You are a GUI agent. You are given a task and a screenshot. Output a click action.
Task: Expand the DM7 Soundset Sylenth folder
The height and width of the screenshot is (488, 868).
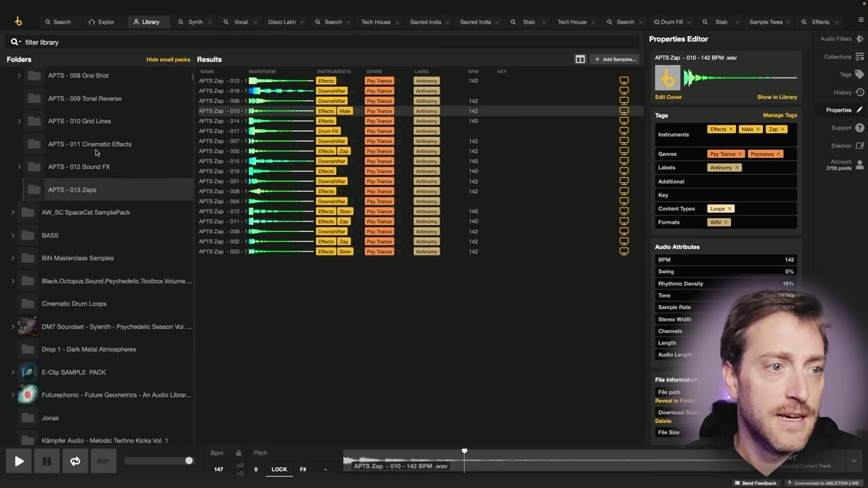pos(13,327)
